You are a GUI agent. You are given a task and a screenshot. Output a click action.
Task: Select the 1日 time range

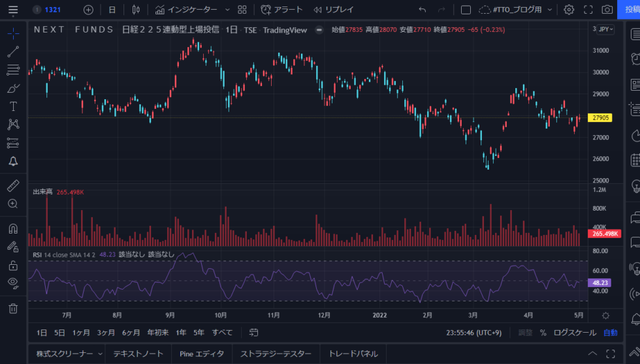[x=41, y=333]
